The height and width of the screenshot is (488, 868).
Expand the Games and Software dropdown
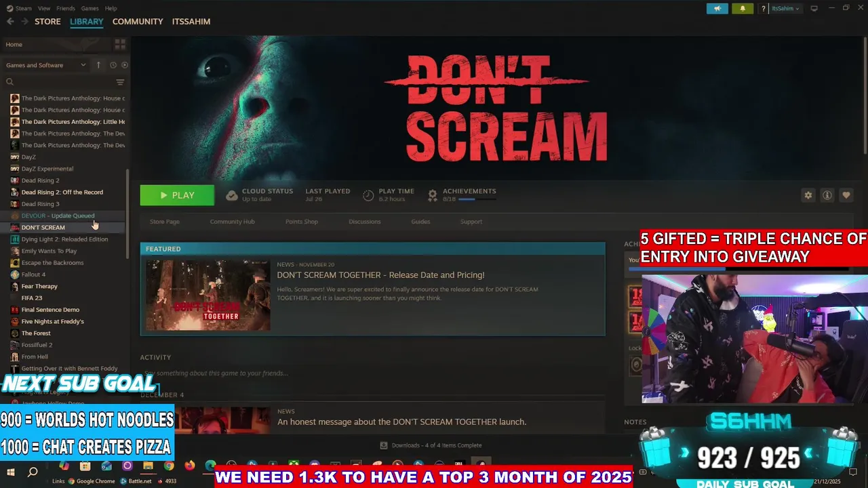(x=45, y=65)
